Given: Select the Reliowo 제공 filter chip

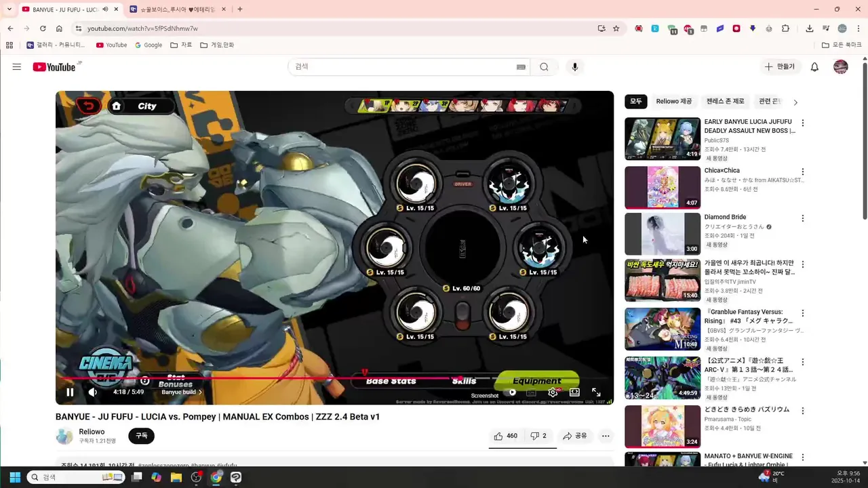Looking at the screenshot, I should [674, 101].
